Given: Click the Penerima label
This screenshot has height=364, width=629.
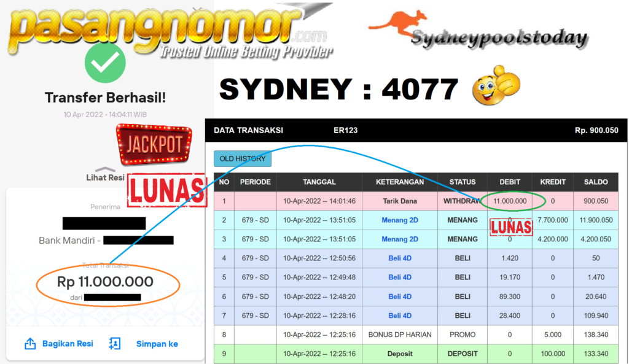Looking at the screenshot, I should [105, 207].
